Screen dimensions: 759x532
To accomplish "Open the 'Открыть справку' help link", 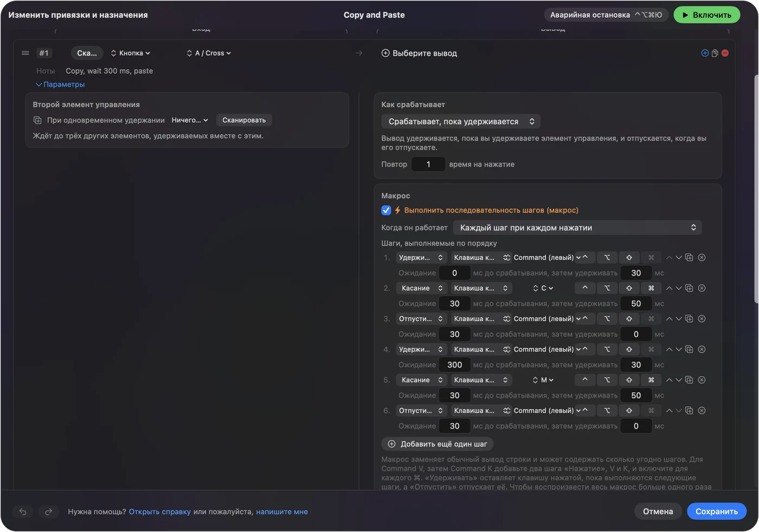I will (160, 511).
